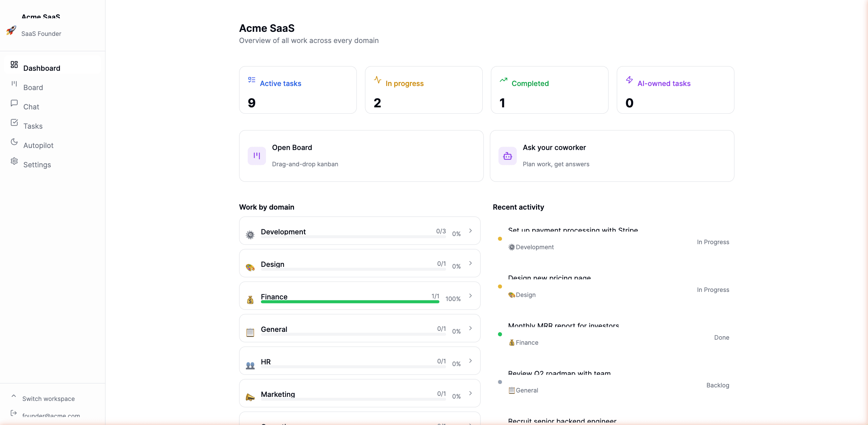
Task: Open the Active tasks stat card
Action: coord(298,90)
